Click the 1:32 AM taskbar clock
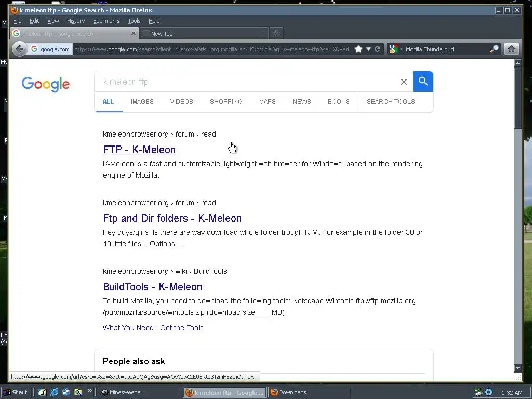 click(512, 393)
